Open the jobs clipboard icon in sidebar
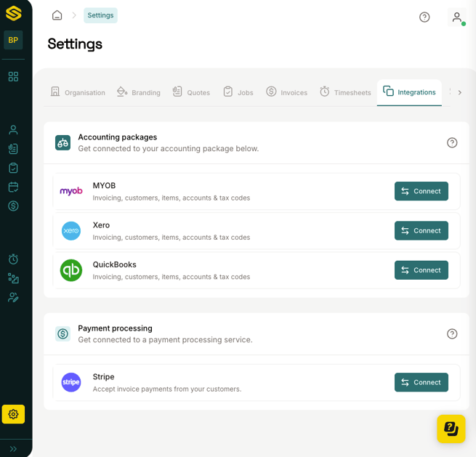 [x=13, y=168]
